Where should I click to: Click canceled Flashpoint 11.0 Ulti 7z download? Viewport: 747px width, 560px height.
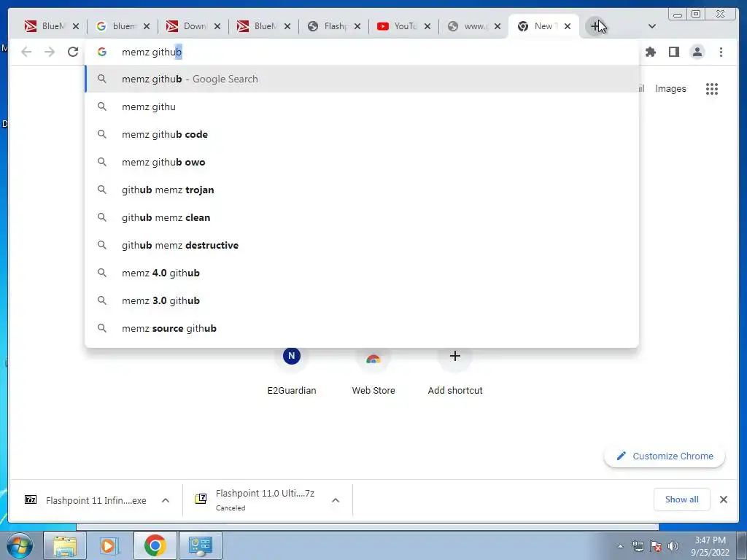pyautogui.click(x=255, y=500)
